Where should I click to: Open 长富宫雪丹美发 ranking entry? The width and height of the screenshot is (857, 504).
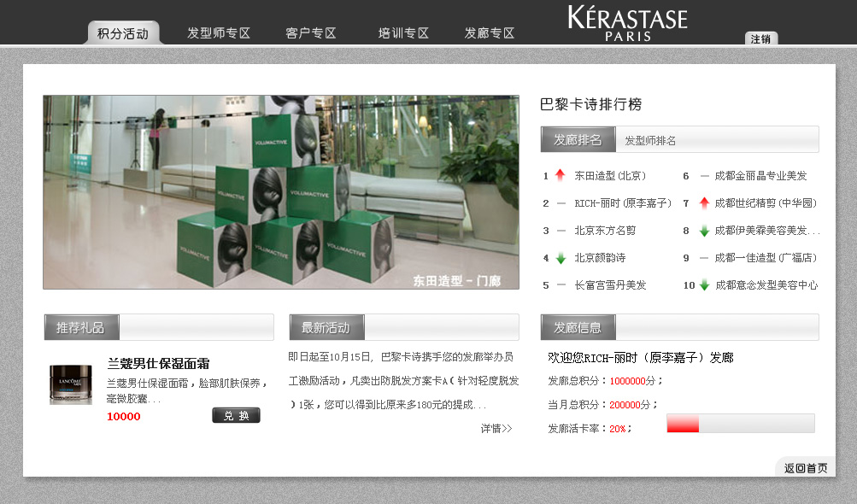pyautogui.click(x=610, y=285)
